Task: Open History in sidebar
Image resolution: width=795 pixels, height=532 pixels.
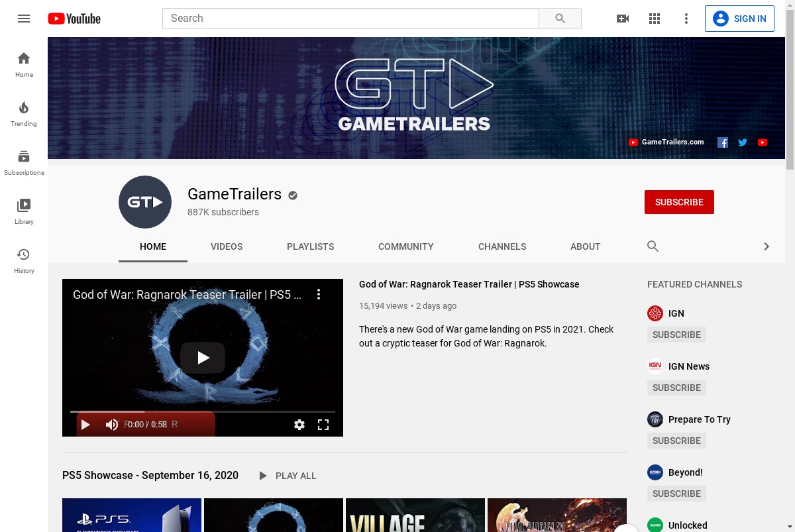Action: click(x=24, y=260)
